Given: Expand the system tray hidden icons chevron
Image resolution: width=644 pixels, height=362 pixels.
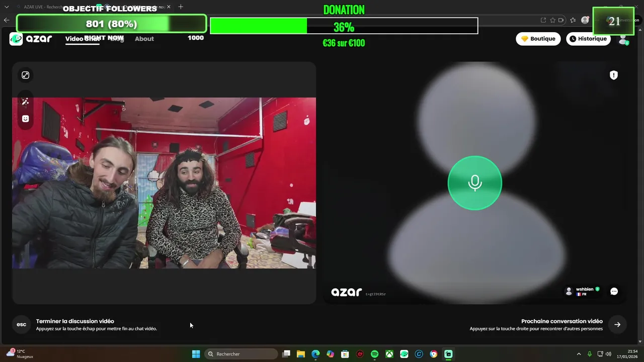Looking at the screenshot, I should coord(579,354).
